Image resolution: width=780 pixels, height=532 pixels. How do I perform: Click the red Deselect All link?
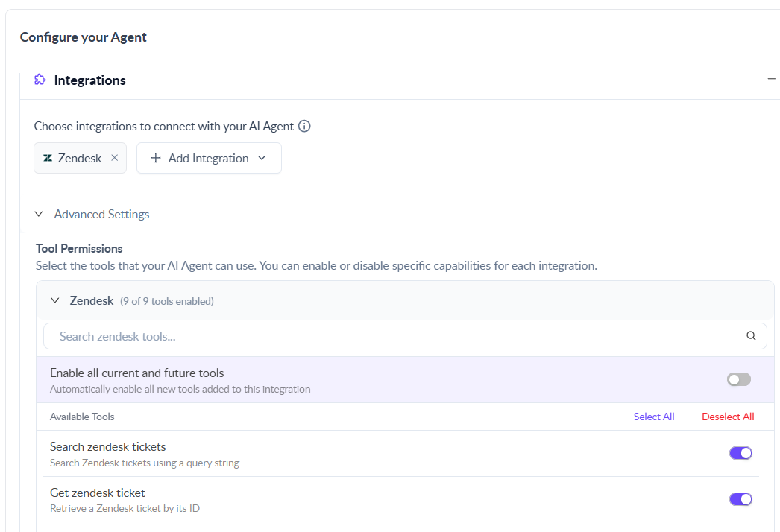[x=727, y=417]
